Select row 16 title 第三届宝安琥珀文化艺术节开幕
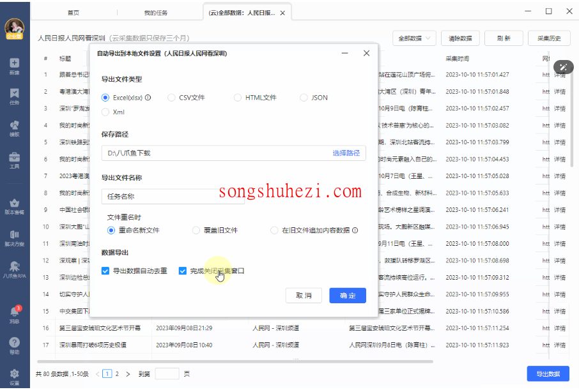579x392 pixels. [x=100, y=328]
